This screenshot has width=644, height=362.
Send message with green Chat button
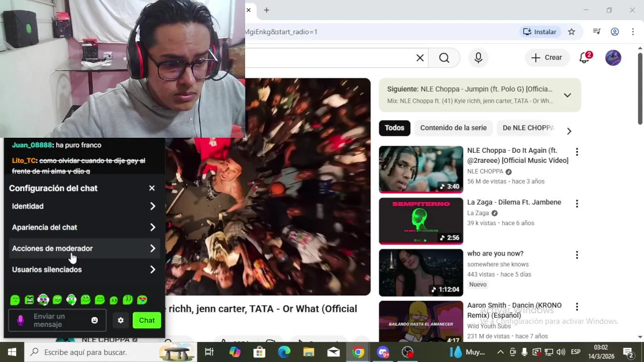(x=147, y=320)
